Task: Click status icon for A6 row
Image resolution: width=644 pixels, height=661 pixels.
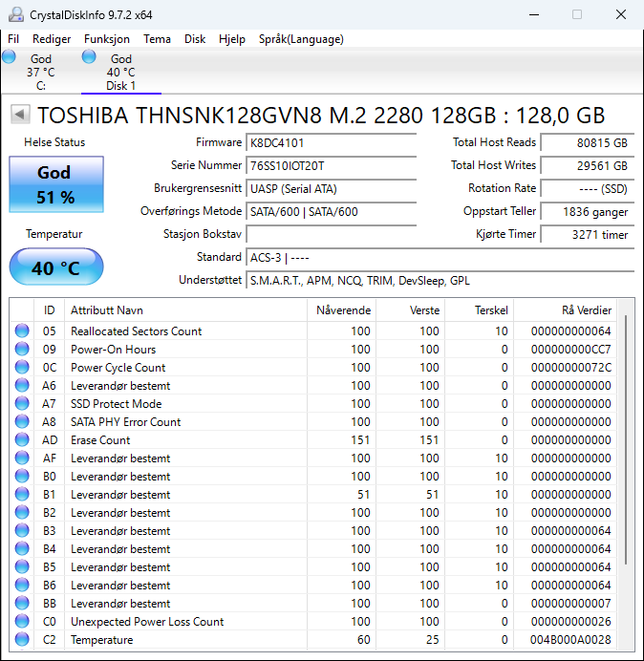Action: [22, 385]
